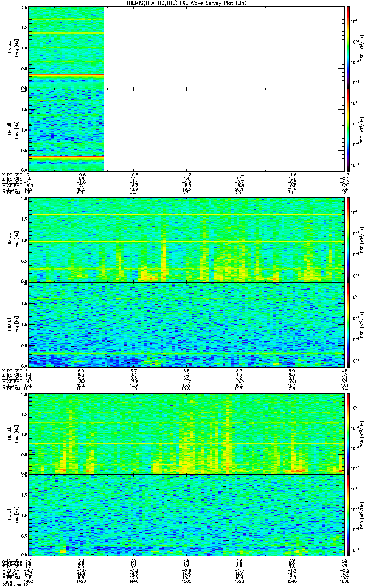Click the 2.0 frequency tick of THA BL panel
The image size is (368, 588).
24,9
